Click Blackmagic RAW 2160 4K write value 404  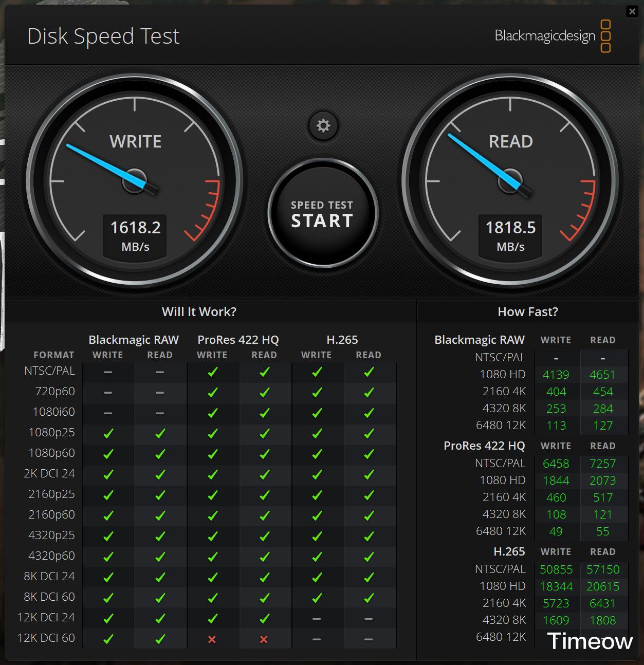click(x=556, y=392)
